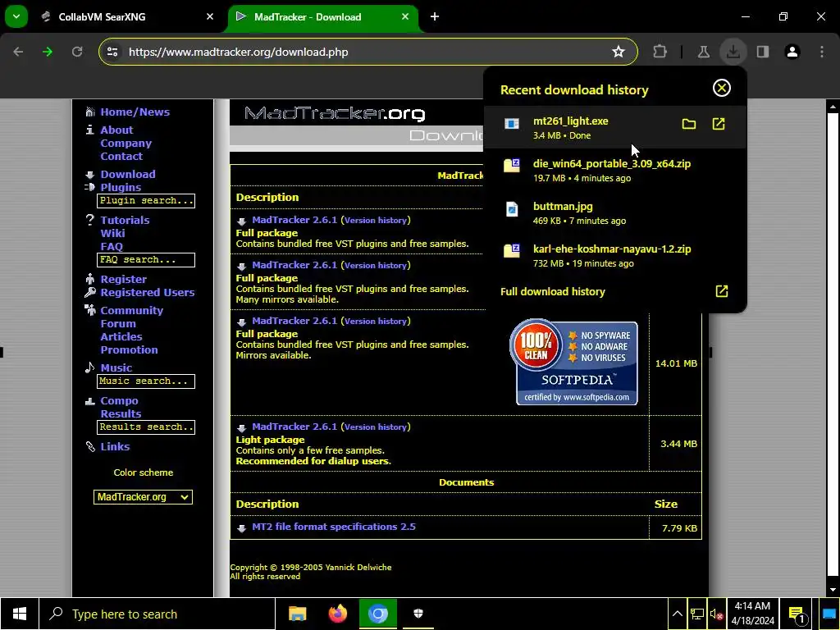Toggle the Downloads toolbar button

(733, 52)
